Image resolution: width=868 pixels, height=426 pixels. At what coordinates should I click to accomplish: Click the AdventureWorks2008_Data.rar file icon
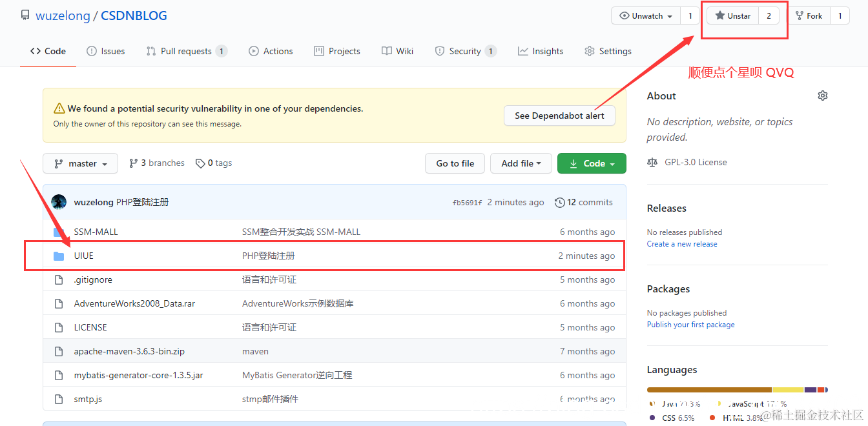59,303
